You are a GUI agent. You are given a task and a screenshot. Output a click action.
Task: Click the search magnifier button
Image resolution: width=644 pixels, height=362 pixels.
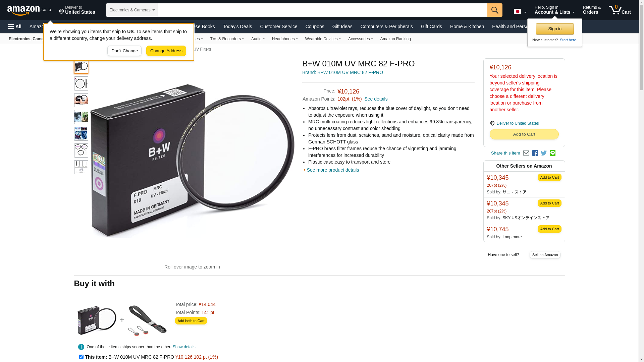(x=495, y=10)
